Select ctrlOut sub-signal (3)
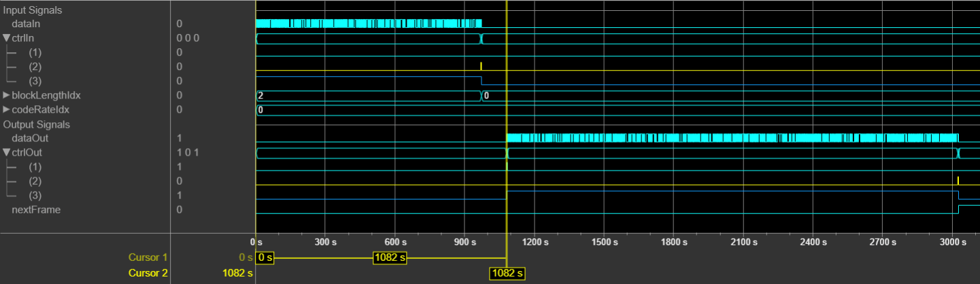This screenshot has height=284, width=980. tap(35, 195)
